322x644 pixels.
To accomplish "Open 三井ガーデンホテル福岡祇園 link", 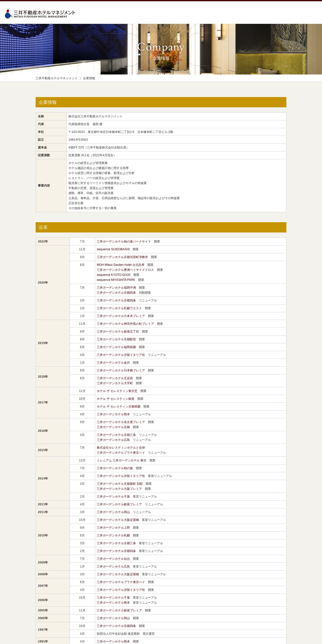I will 116,347.
